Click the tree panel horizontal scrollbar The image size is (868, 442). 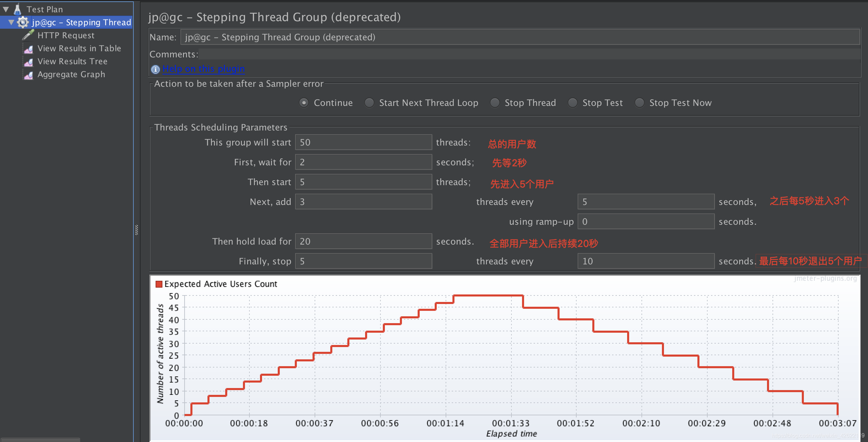[x=40, y=440]
